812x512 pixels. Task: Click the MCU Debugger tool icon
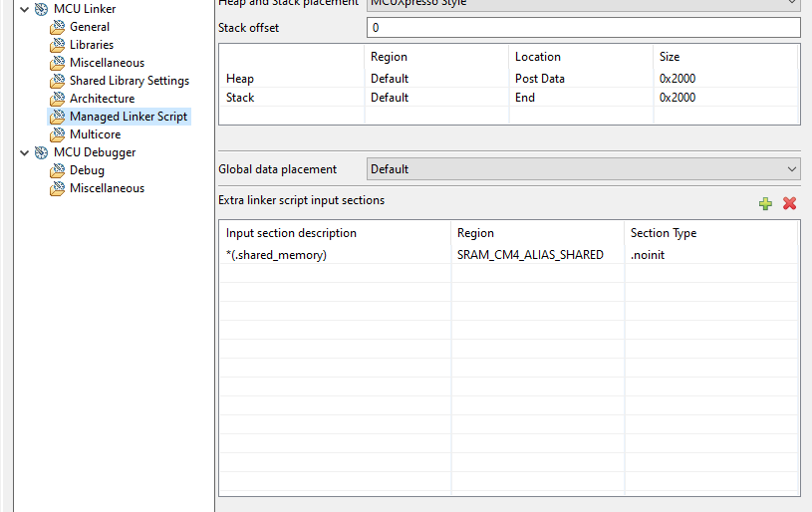41,152
